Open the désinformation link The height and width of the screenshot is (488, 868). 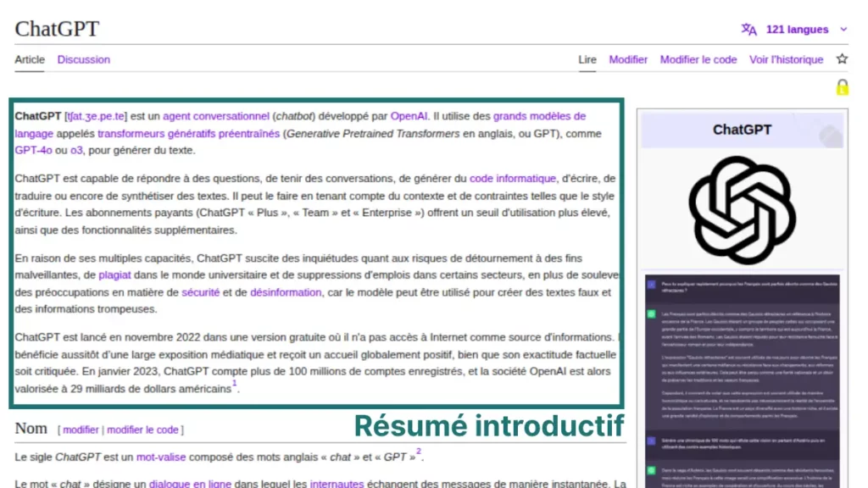click(x=286, y=292)
